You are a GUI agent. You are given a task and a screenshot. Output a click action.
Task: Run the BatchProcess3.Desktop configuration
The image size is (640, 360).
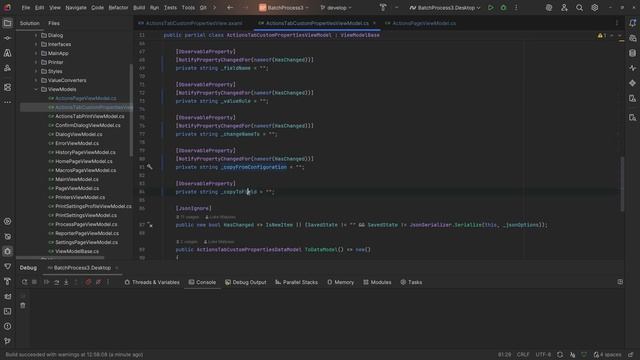[491, 8]
